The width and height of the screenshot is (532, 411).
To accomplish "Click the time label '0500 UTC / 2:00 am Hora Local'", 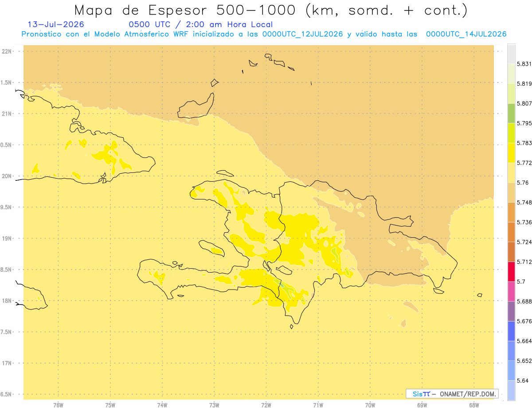I will pos(200,25).
